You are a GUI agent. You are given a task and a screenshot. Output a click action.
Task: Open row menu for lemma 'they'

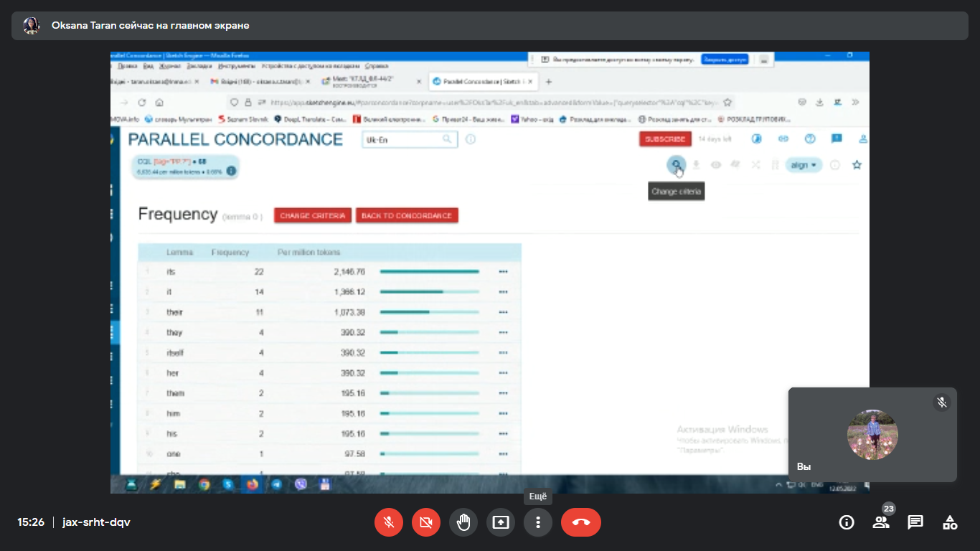pyautogui.click(x=503, y=333)
